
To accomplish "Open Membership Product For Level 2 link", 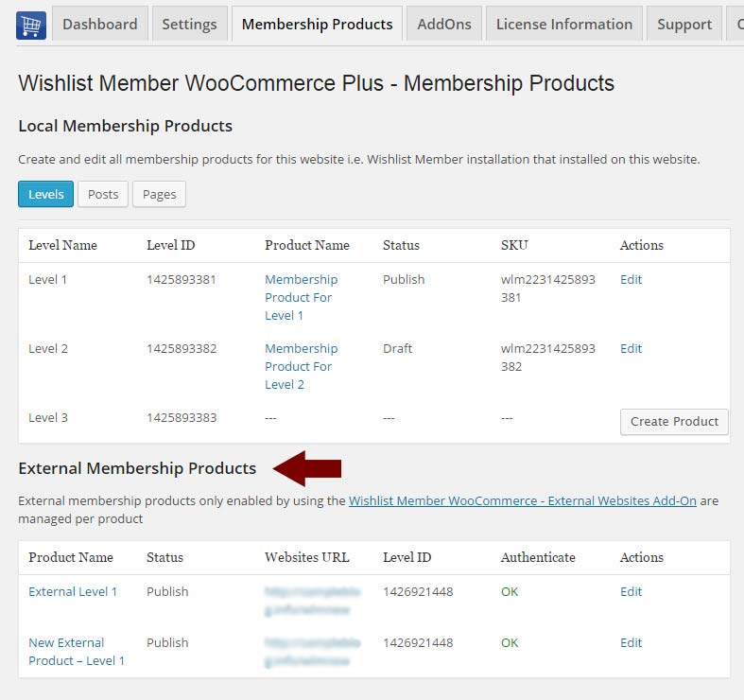I will (302, 367).
